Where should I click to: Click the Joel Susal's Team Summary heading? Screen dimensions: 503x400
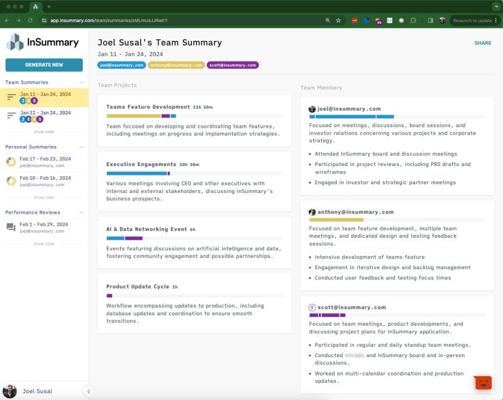(160, 43)
